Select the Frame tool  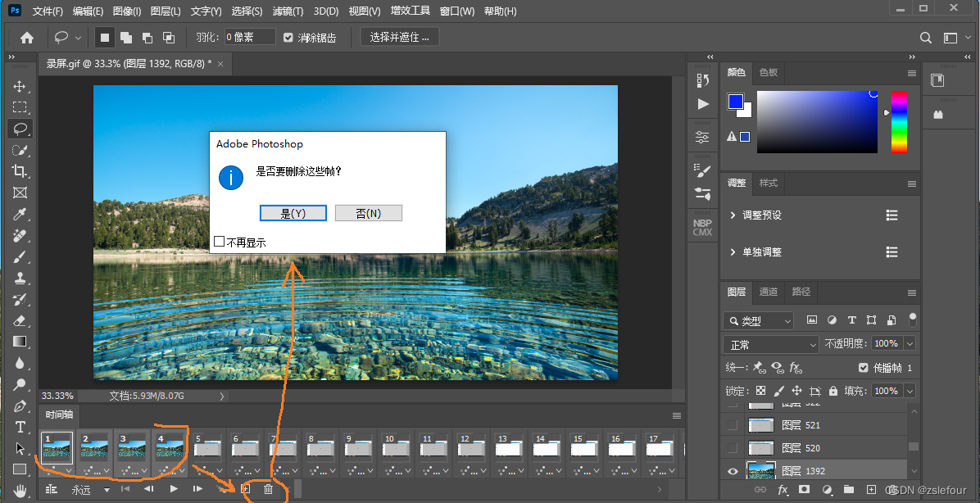20,193
